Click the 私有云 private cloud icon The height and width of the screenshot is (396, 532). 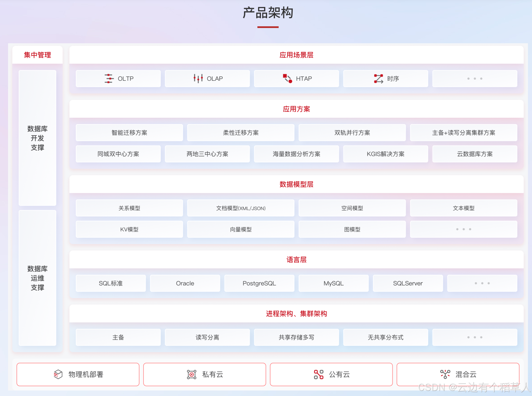(x=192, y=374)
